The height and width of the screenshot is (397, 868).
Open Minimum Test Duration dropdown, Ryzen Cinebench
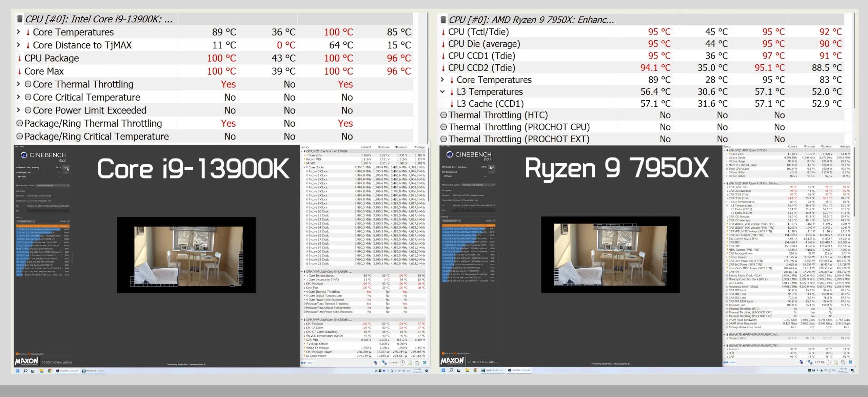478,185
